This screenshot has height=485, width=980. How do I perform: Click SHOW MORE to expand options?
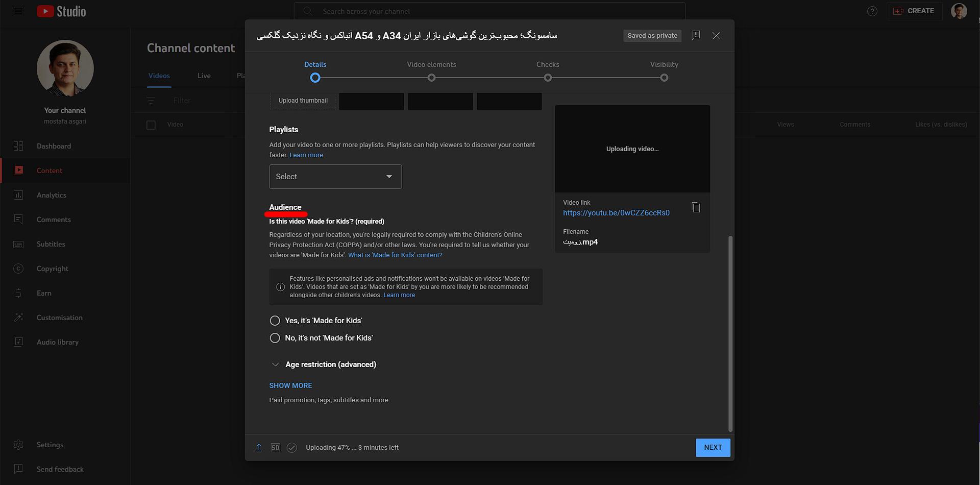(x=290, y=385)
